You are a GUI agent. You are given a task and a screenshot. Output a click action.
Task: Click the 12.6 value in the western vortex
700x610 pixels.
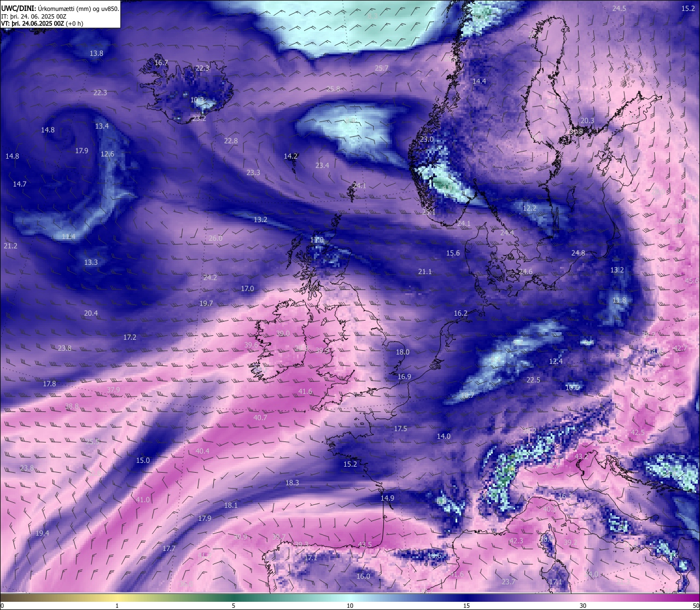click(107, 154)
